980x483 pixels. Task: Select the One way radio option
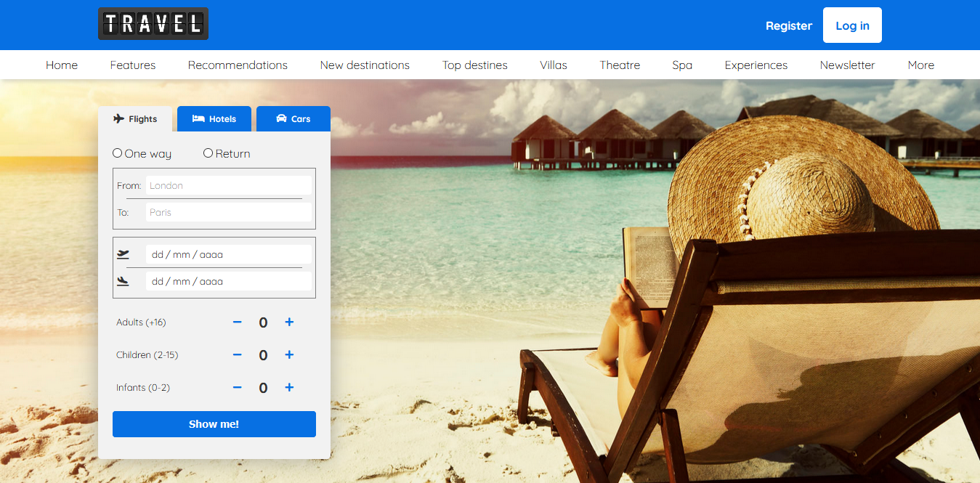tap(118, 153)
